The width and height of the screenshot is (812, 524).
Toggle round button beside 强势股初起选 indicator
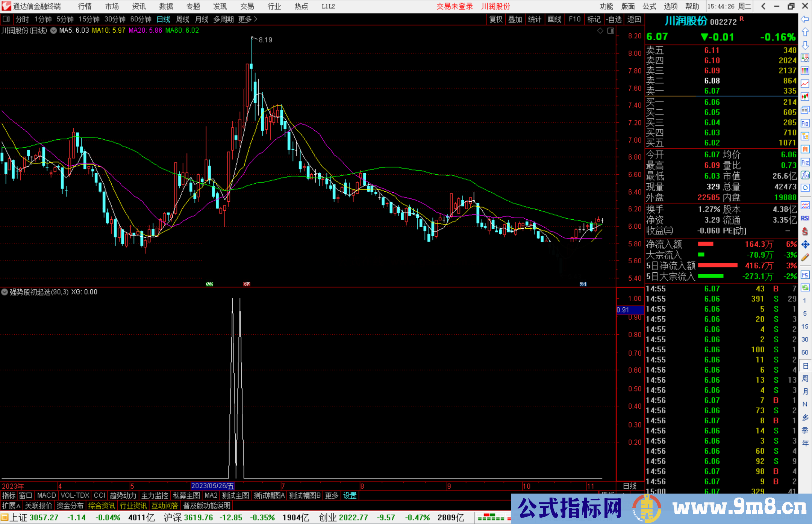5,292
